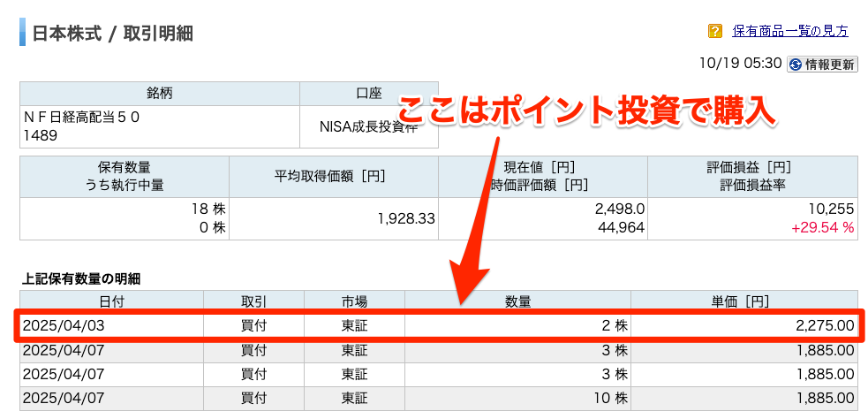Click the unit price 2,275.00
Viewport: 868px width, 419px height.
pos(826,326)
